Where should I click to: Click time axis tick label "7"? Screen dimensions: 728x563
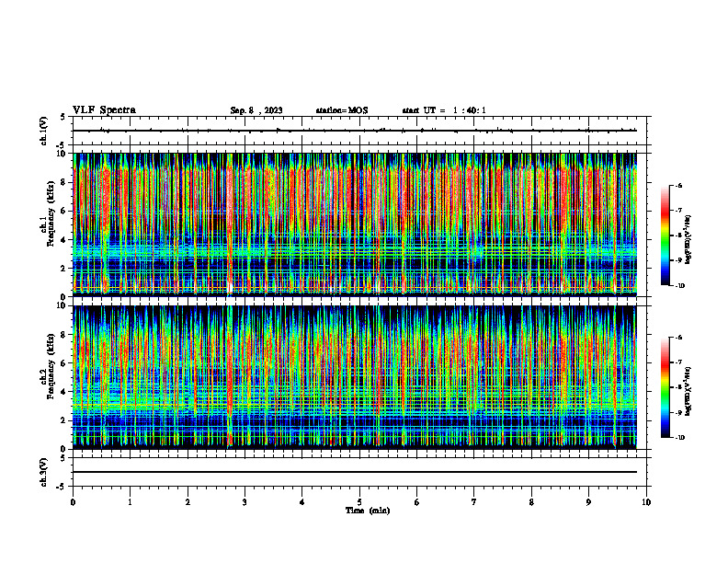point(474,502)
